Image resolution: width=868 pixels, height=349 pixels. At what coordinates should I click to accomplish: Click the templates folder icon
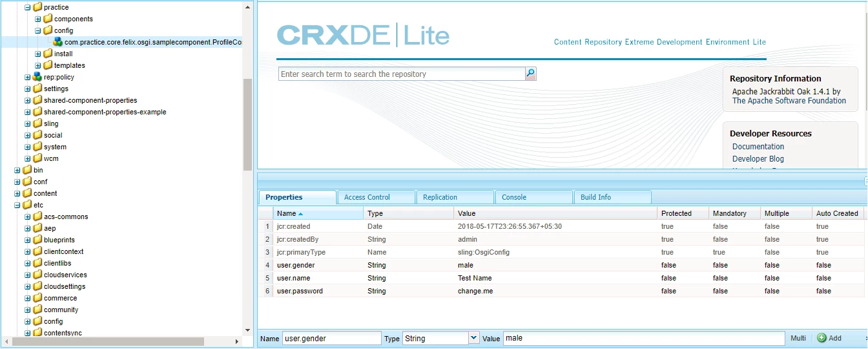tap(48, 65)
